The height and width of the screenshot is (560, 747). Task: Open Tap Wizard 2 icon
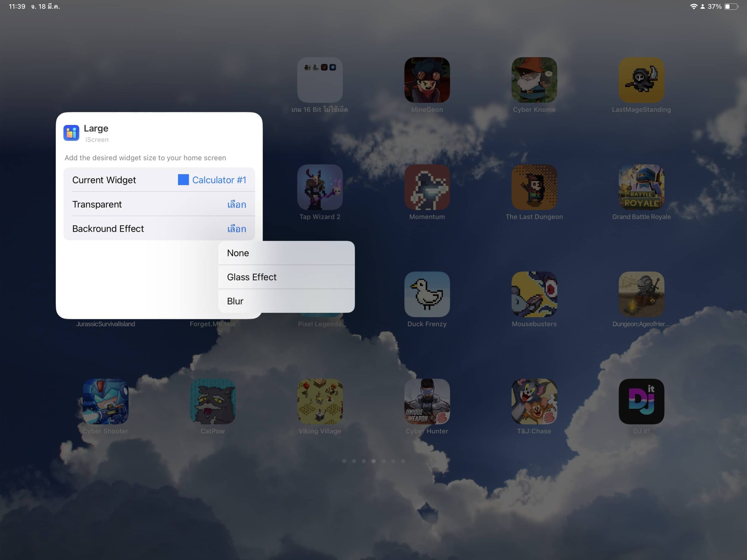click(320, 187)
